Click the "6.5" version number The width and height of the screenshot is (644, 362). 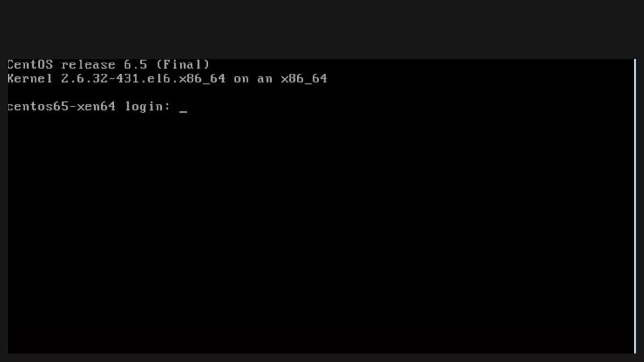135,64
